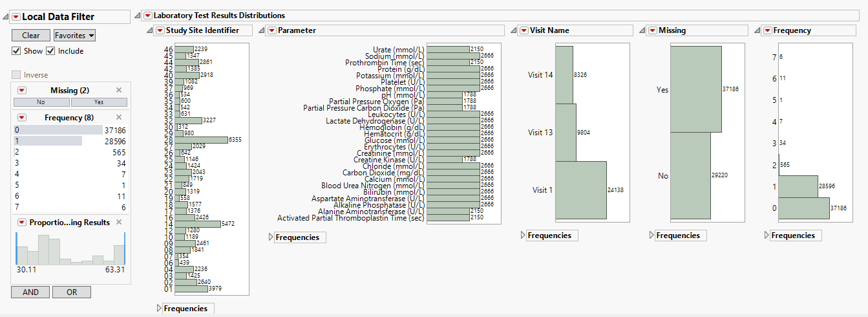Remove the Frequency (8) filter with its X
The height and width of the screenshot is (317, 868).
tap(119, 118)
